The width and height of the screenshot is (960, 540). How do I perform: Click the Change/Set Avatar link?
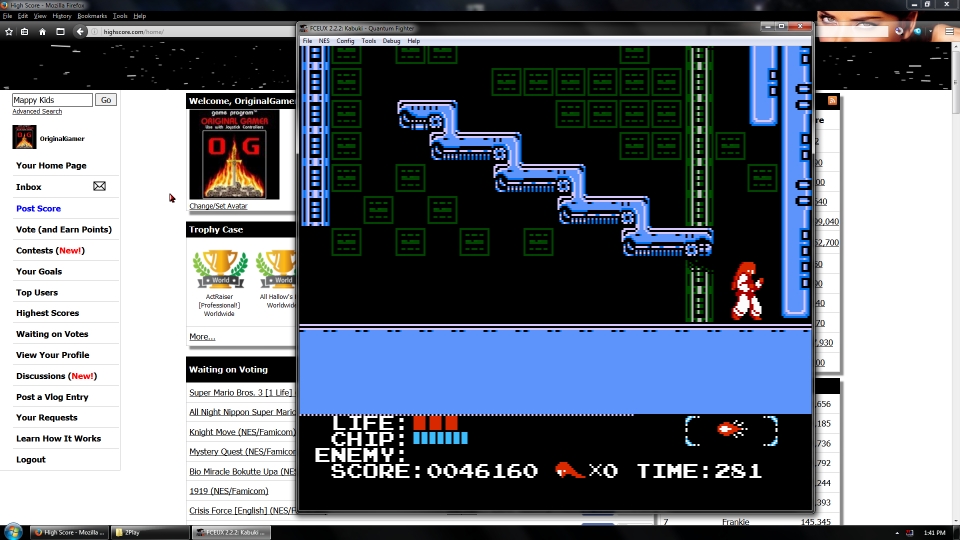tap(218, 206)
